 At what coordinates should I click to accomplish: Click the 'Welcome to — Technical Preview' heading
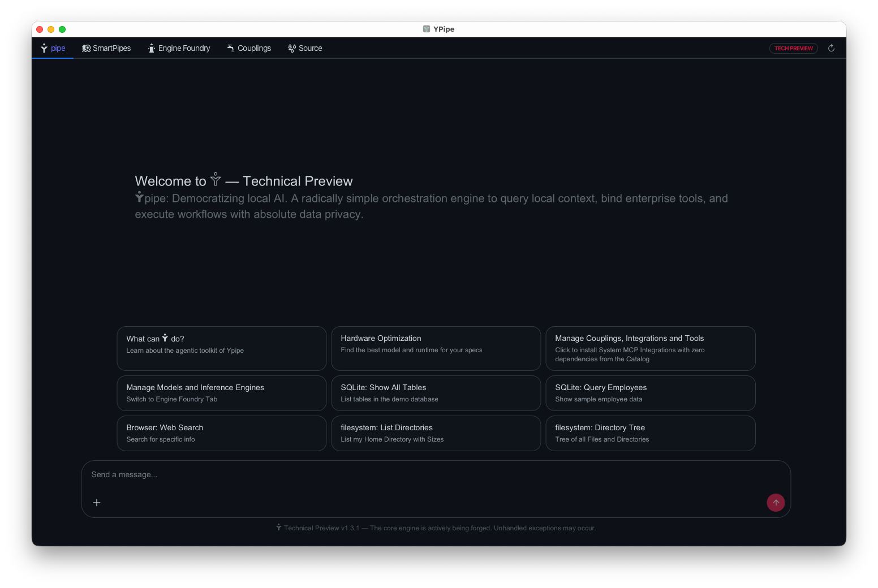click(244, 181)
